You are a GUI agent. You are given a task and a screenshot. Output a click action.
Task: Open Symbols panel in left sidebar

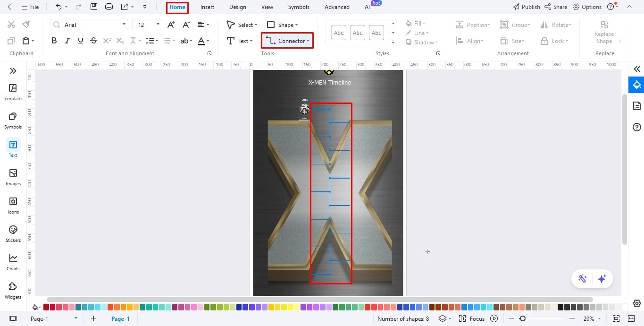coord(13,120)
